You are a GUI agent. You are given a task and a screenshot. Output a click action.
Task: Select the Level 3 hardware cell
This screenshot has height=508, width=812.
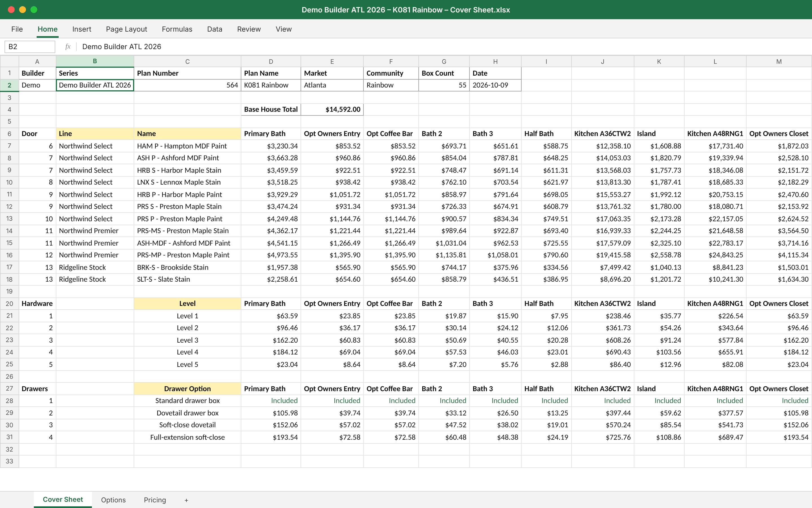[187, 340]
